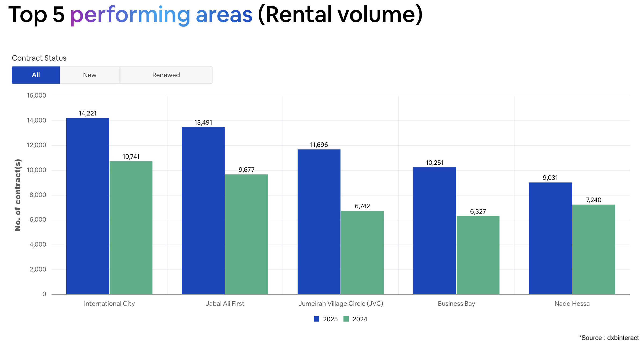Select the All contract status tab

click(36, 75)
